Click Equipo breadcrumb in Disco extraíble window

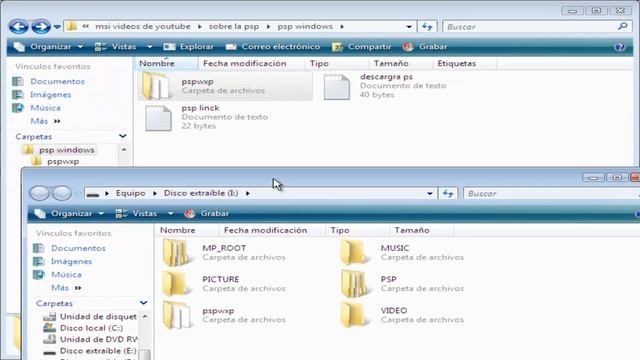[131, 193]
